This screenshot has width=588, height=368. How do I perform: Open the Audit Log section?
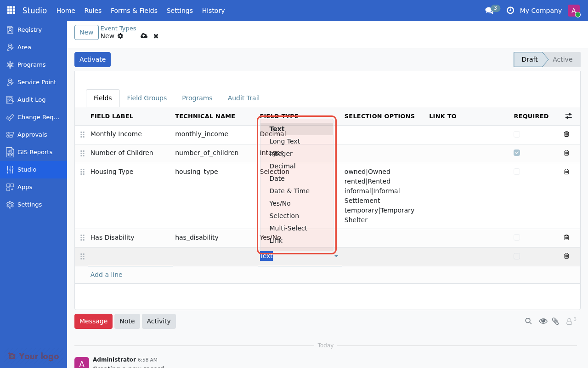tap(31, 99)
